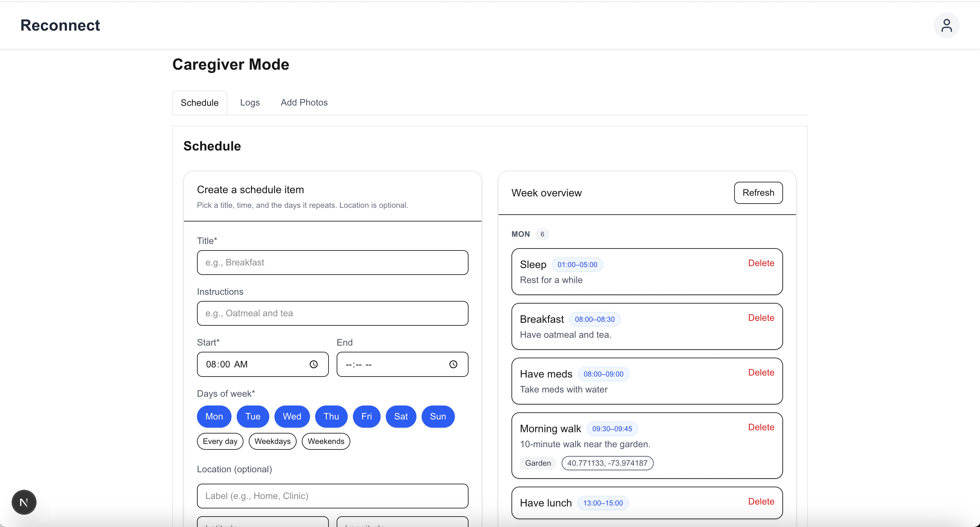Click the Refresh button in Week overview

click(758, 192)
